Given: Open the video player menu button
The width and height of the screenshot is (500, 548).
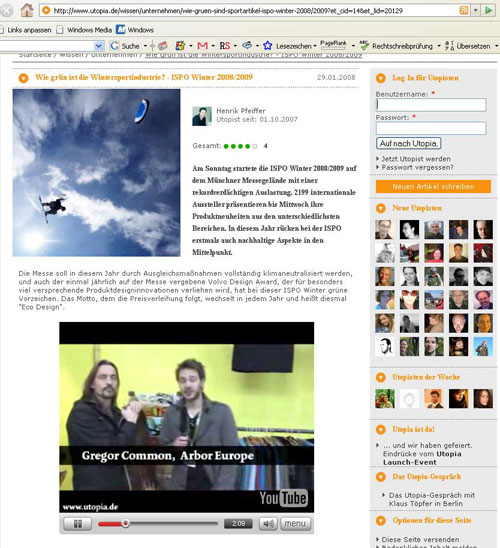Looking at the screenshot, I should pyautogui.click(x=296, y=524).
